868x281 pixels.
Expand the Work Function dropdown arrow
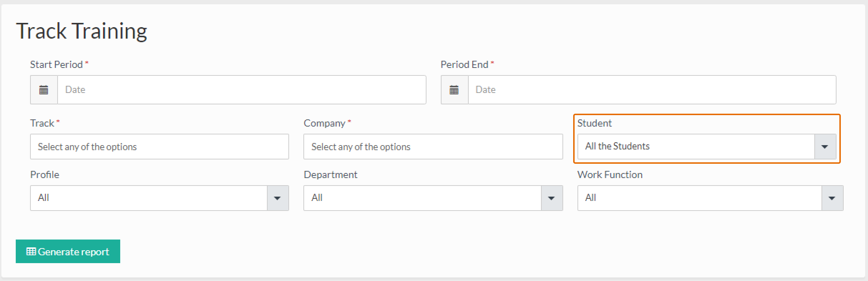coord(832,198)
